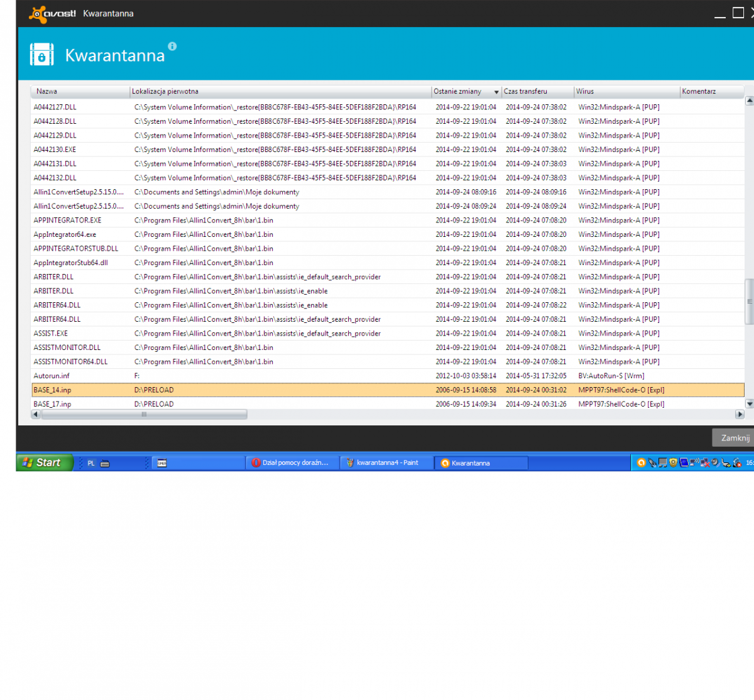Select the APPINTEGRATORSTUB.DLL entry
The image size is (754, 700).
pos(388,249)
